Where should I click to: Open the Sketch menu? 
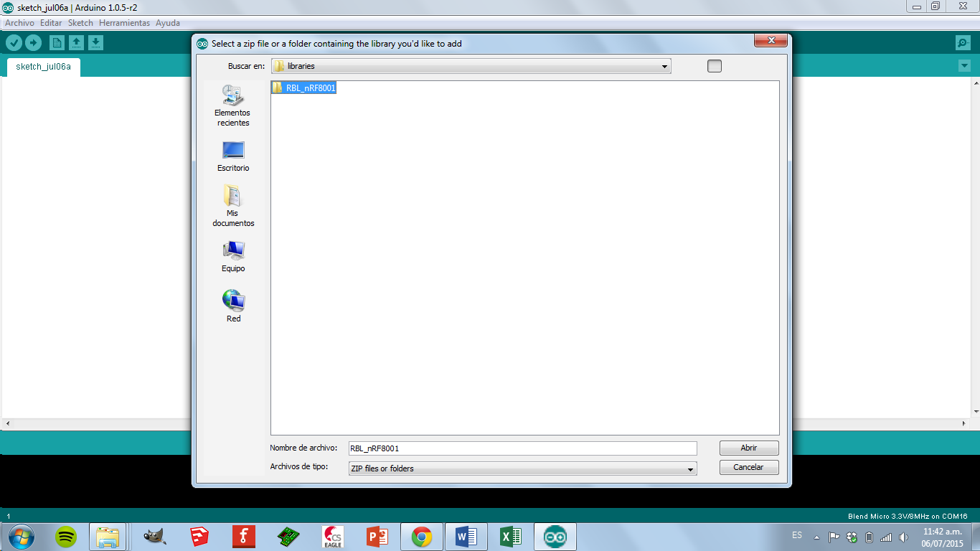click(x=80, y=23)
